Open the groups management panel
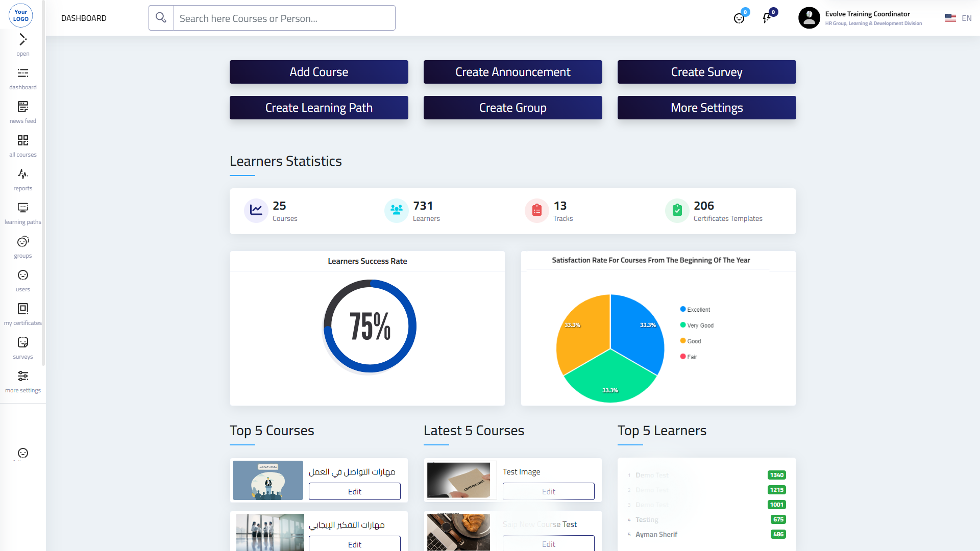980x551 pixels. (x=22, y=246)
